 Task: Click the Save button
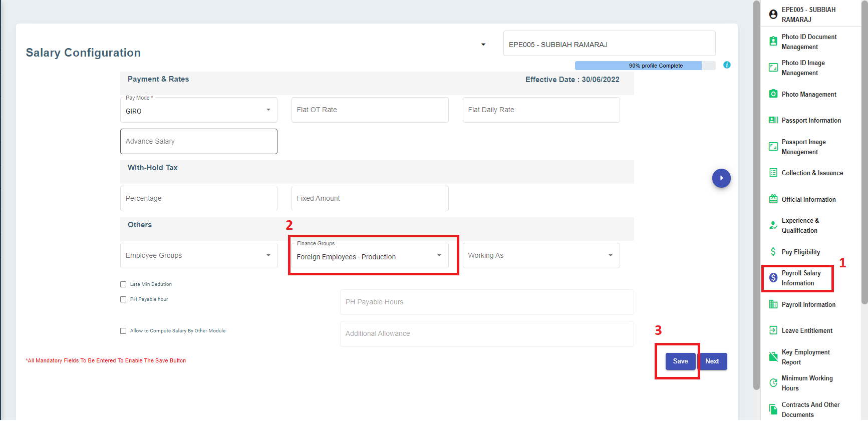tap(680, 361)
